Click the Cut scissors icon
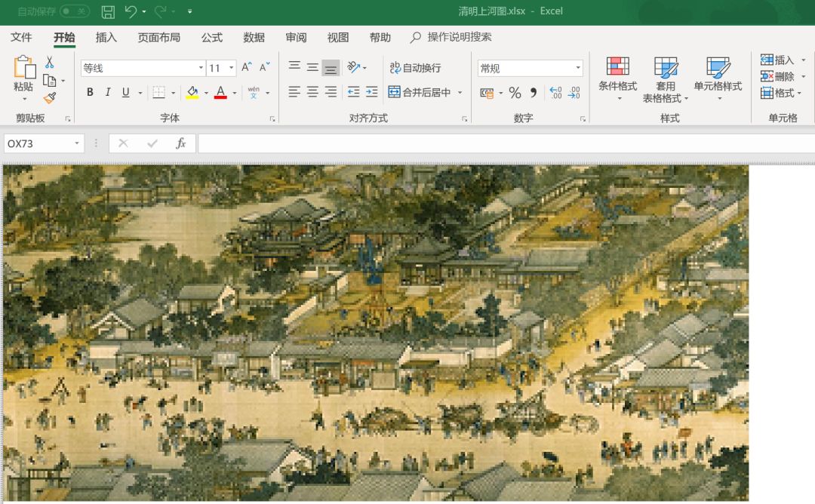 [x=49, y=63]
